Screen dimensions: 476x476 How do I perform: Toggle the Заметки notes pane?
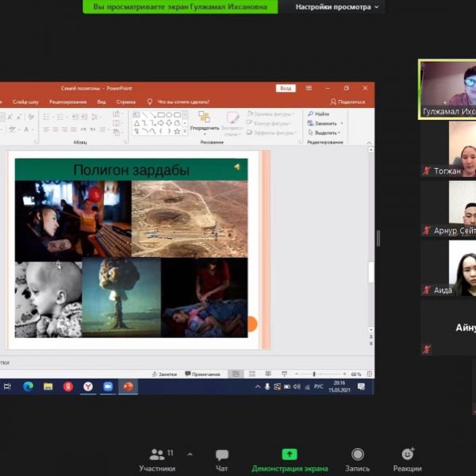click(164, 374)
